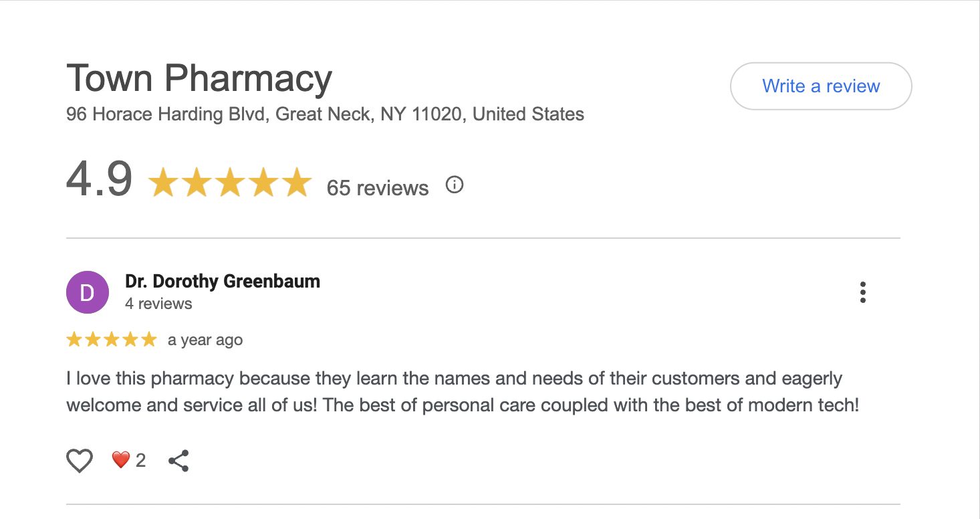The width and height of the screenshot is (980, 519).
Task: Click the last star in Dorothy's review rating
Action: [148, 340]
